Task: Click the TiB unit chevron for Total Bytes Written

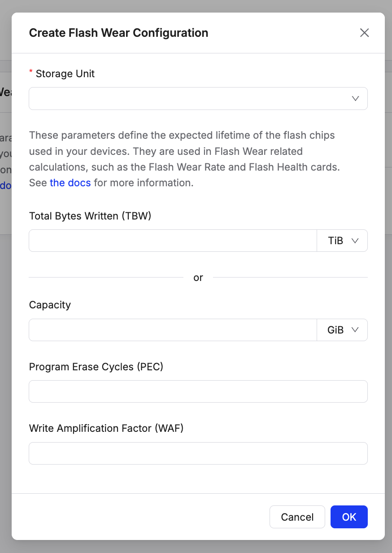Action: (355, 241)
